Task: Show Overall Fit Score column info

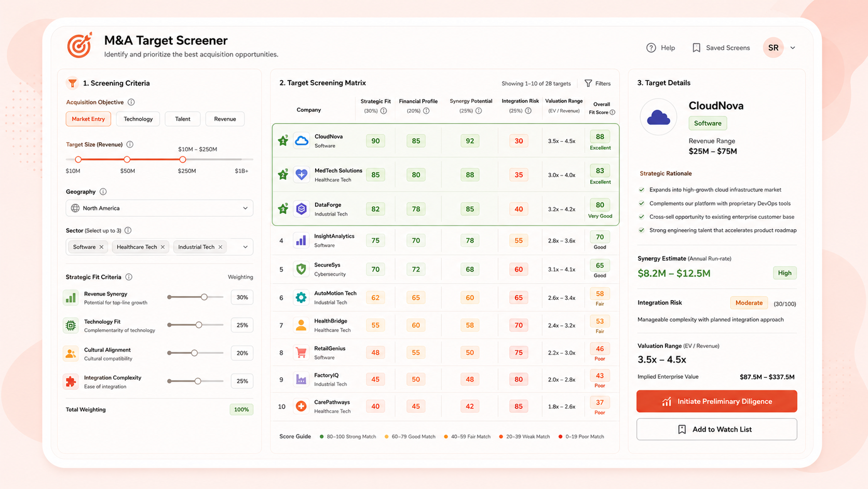Action: click(613, 112)
